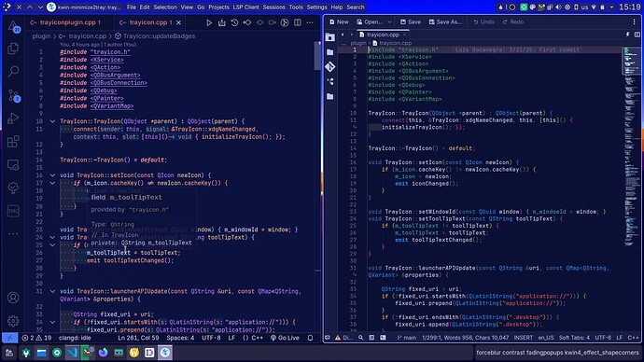Screen dimensions: 644x362
Task: Click Open... button in Kate toolbar
Action: click(x=370, y=22)
